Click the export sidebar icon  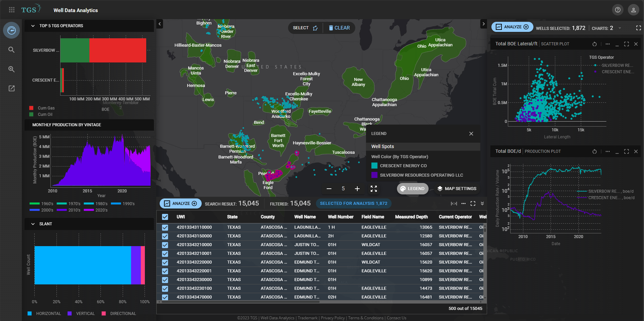[x=11, y=88]
